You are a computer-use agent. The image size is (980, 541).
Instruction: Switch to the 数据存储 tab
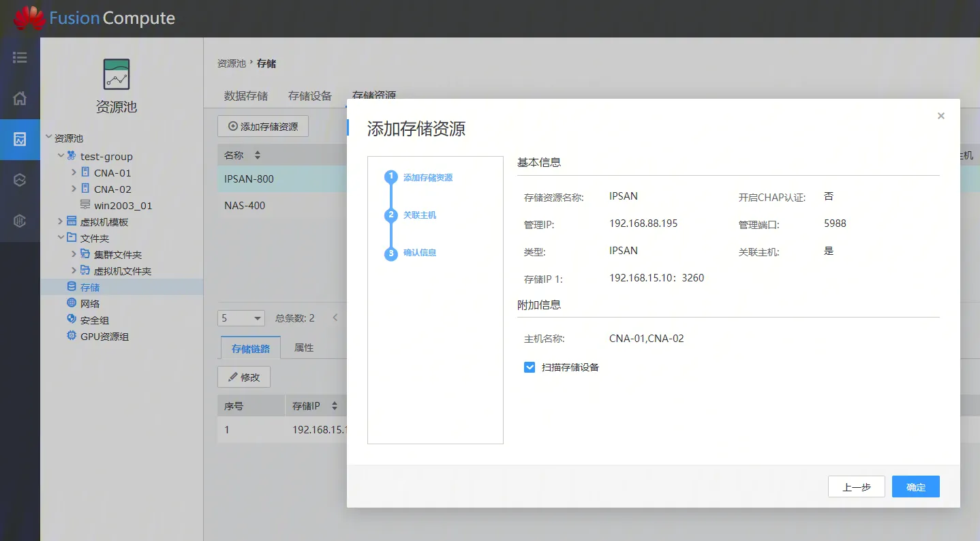point(245,96)
